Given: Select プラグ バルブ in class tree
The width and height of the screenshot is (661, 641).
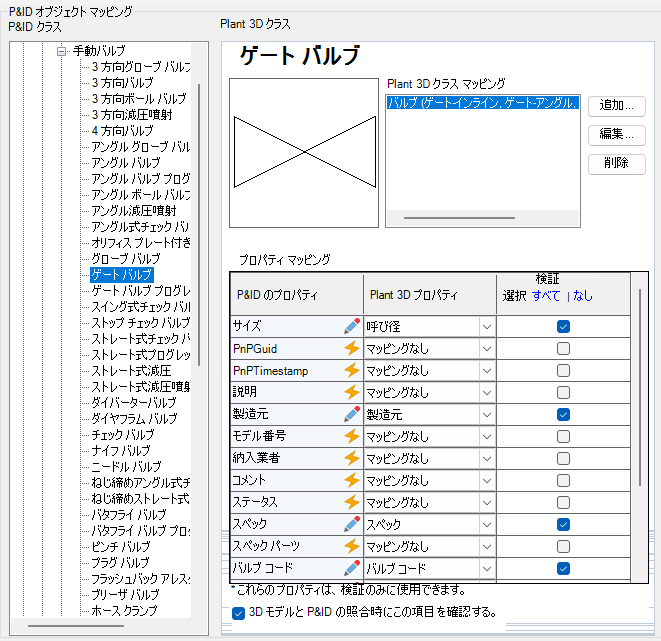Looking at the screenshot, I should (120, 563).
